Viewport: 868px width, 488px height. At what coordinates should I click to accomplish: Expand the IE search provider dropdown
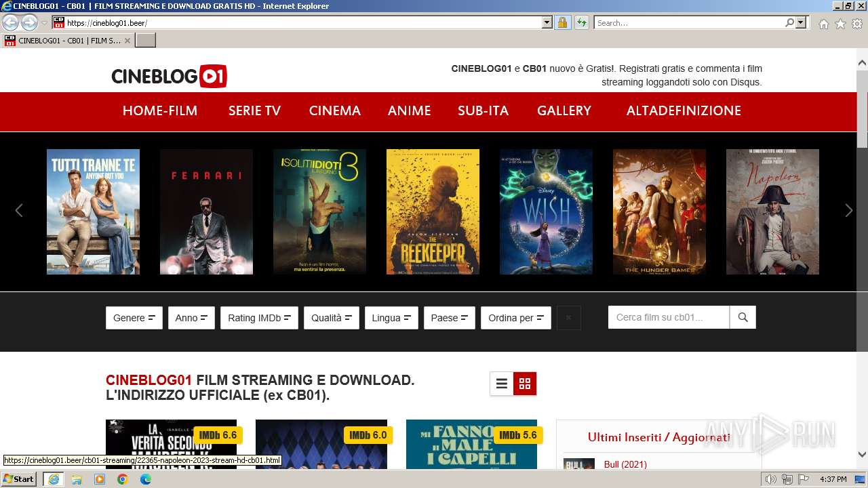click(802, 22)
